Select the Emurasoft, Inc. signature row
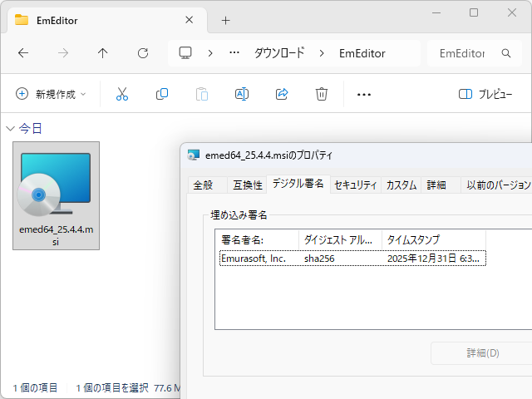Screen dimensions: 532x399 click(352, 259)
